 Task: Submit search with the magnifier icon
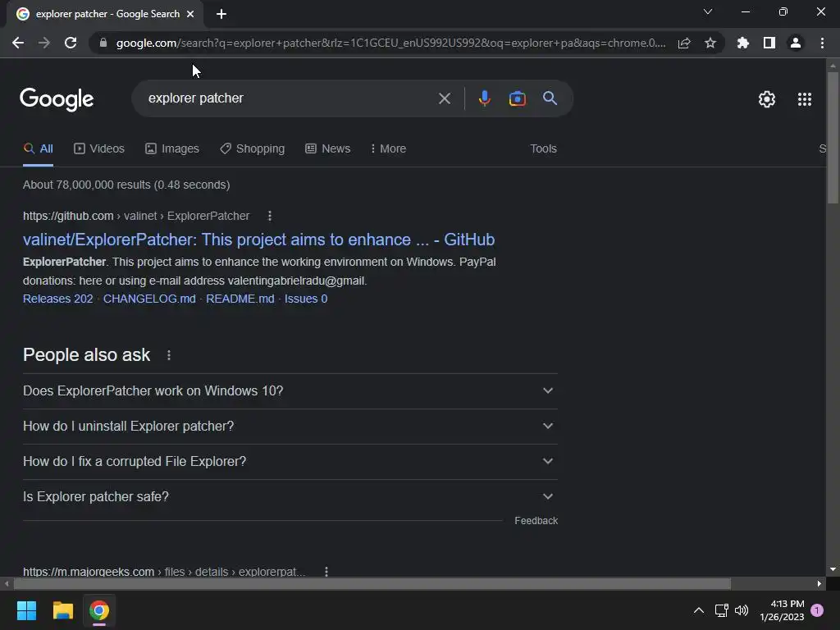550,98
